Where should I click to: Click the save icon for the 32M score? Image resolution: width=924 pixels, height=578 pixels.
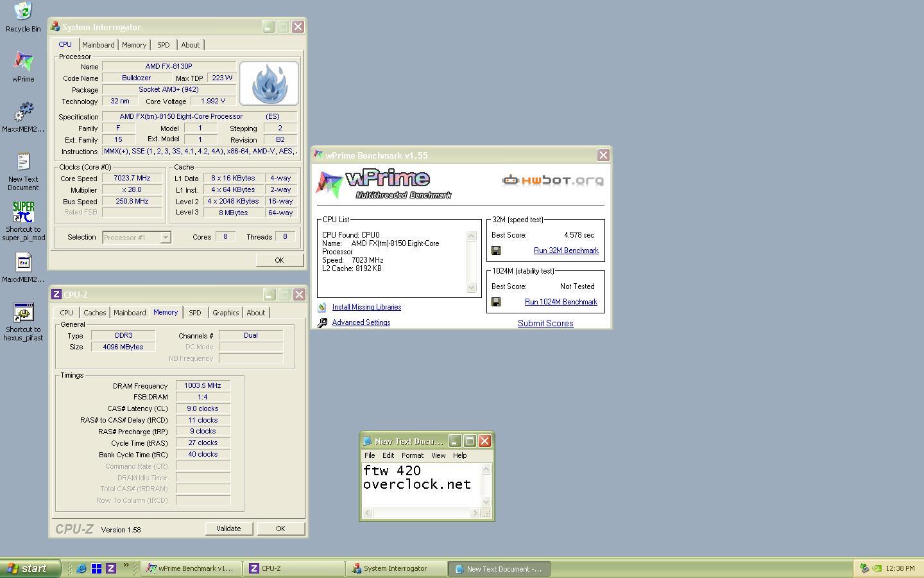[x=496, y=250]
